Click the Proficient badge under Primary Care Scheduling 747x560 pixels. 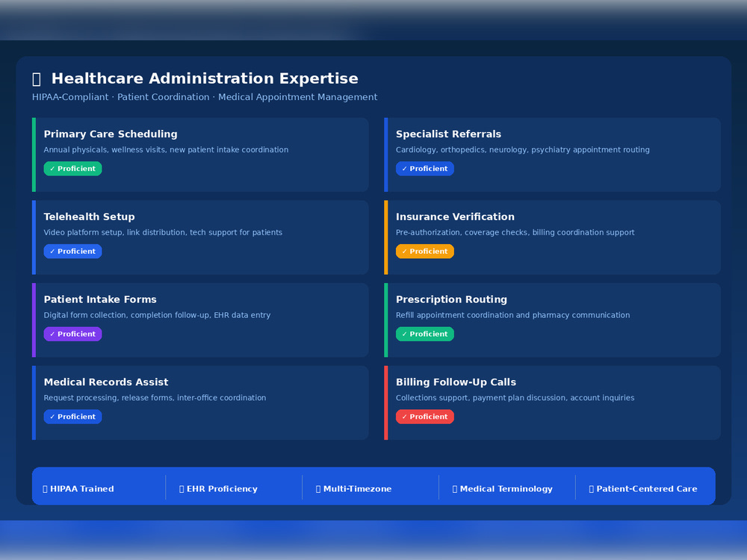[73, 169]
